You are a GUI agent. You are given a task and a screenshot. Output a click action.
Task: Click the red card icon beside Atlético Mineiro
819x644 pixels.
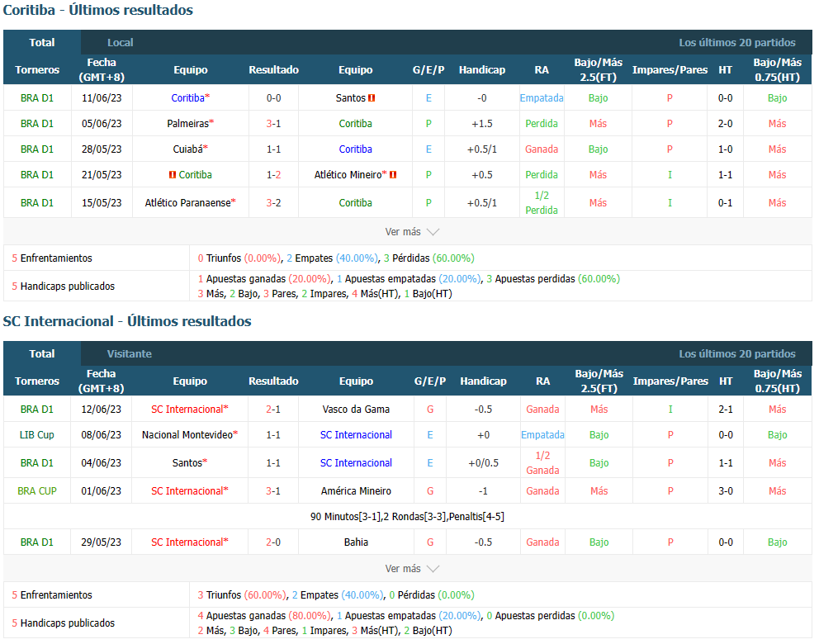393,175
